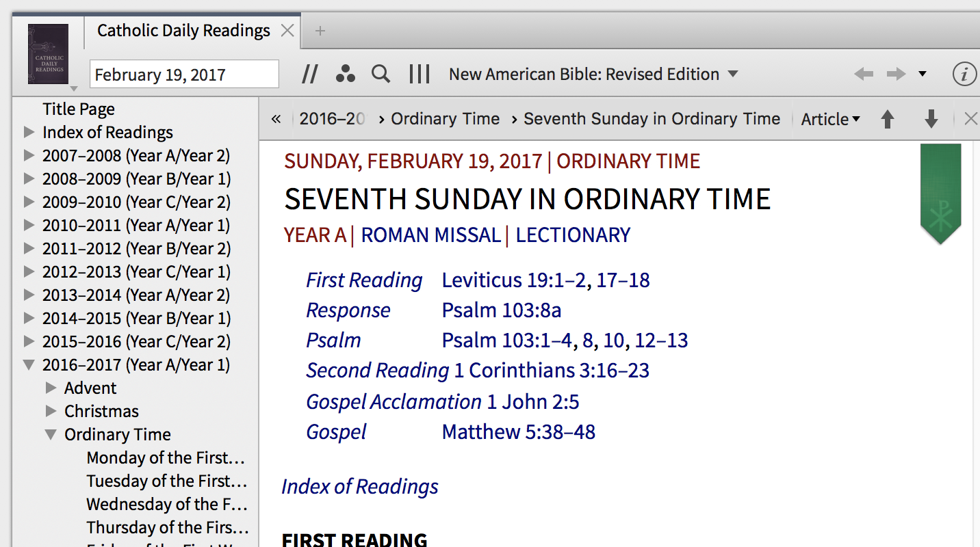The height and width of the screenshot is (547, 980).
Task: Expand 2015–2016 (Year C/Year 2)
Action: pos(29,341)
